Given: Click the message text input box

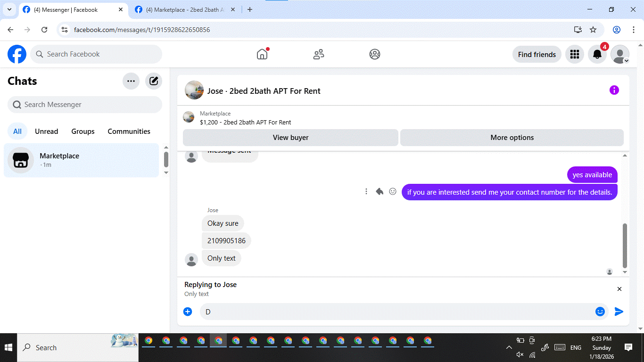Looking at the screenshot, I should coord(396,312).
